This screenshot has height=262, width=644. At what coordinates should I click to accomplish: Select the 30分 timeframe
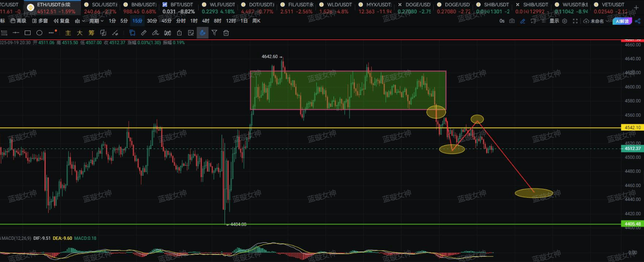tap(152, 21)
